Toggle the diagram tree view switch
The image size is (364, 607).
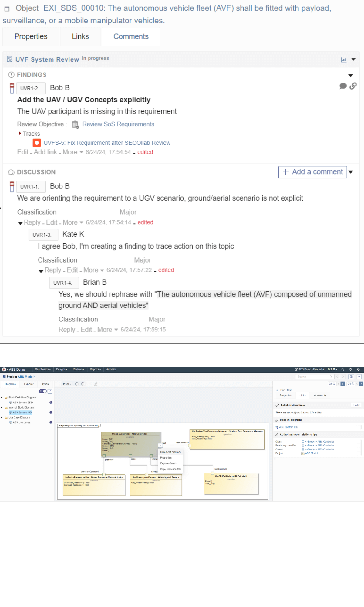43,391
